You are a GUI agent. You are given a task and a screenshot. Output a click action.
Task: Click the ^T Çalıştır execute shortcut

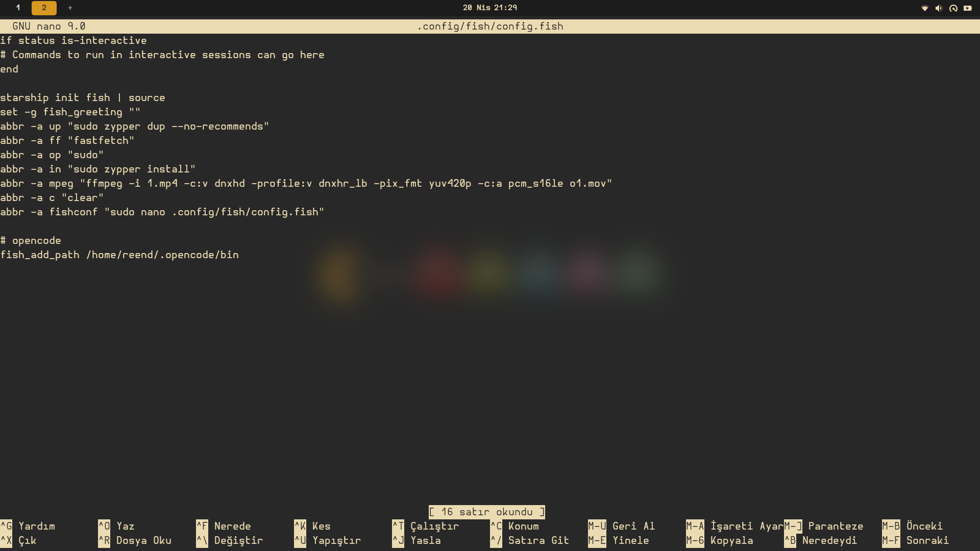pyautogui.click(x=426, y=526)
